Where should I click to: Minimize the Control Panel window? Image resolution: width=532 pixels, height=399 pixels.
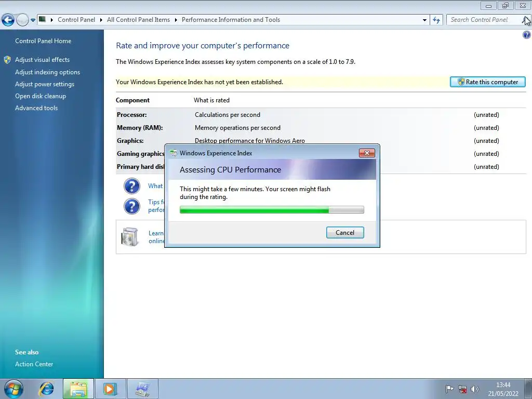[488, 5]
